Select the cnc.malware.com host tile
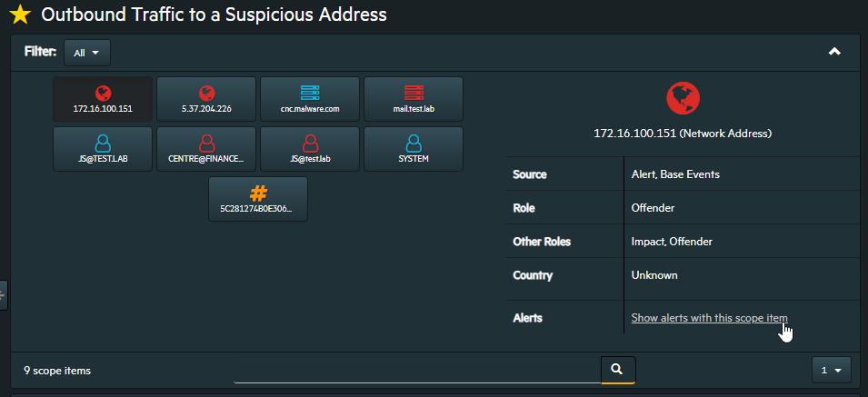868x397 pixels. point(310,99)
